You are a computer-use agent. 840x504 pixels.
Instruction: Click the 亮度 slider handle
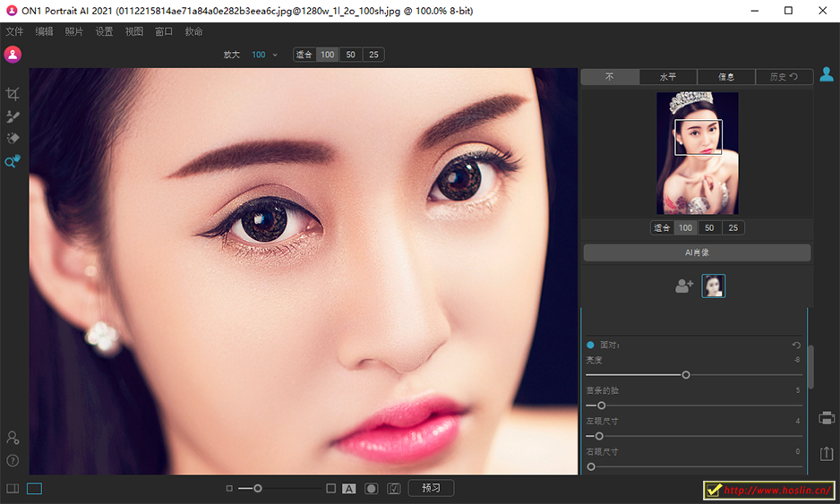coord(686,375)
